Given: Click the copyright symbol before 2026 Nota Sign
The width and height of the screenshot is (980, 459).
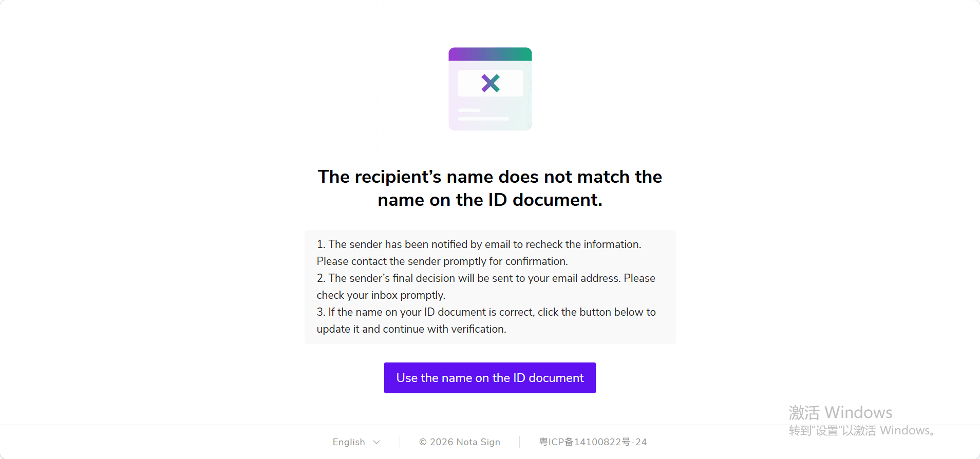Looking at the screenshot, I should coord(423,442).
